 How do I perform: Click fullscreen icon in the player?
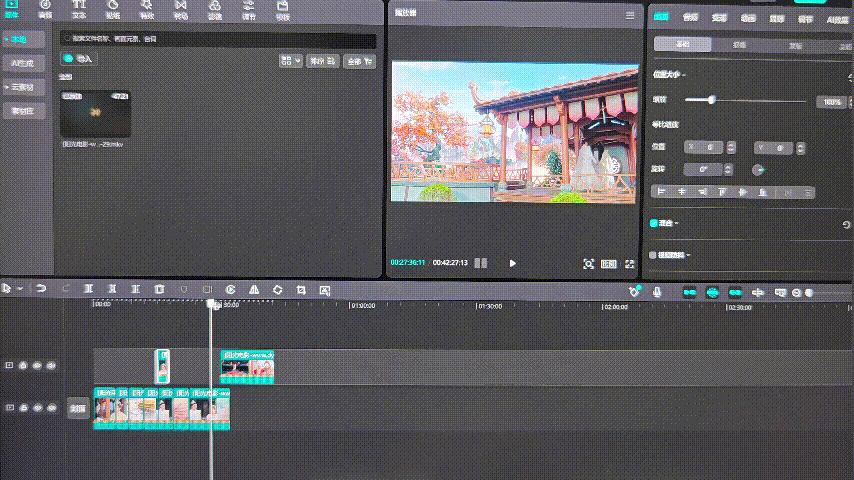[x=630, y=264]
